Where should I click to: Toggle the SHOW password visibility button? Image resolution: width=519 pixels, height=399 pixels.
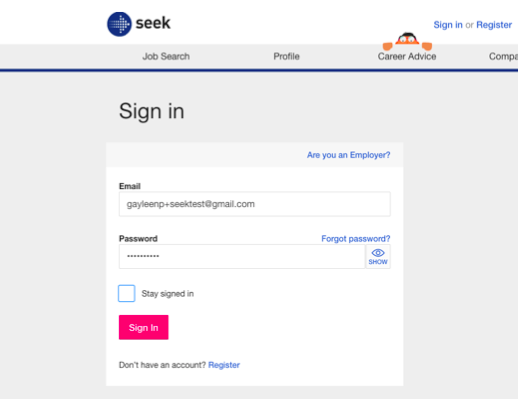point(378,256)
